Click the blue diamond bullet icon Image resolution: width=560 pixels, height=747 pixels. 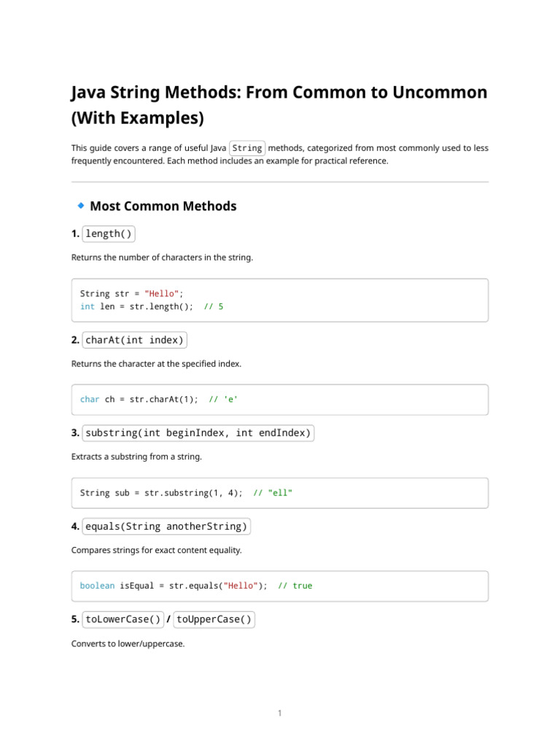coord(81,206)
